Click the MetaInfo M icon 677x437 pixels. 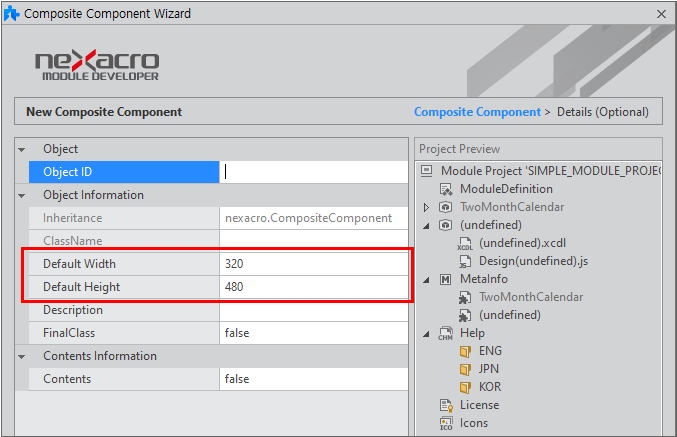[446, 279]
